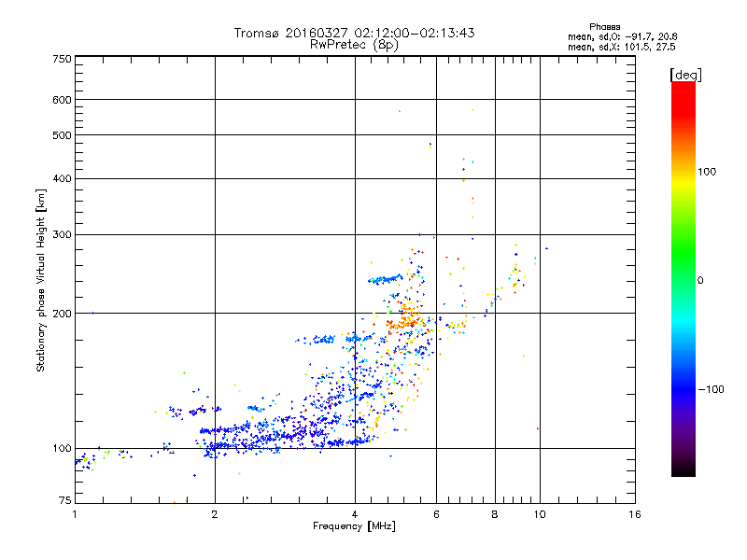The height and width of the screenshot is (560, 747).
Task: Click the "Frequency [MHz]" axis label
Action: click(354, 526)
